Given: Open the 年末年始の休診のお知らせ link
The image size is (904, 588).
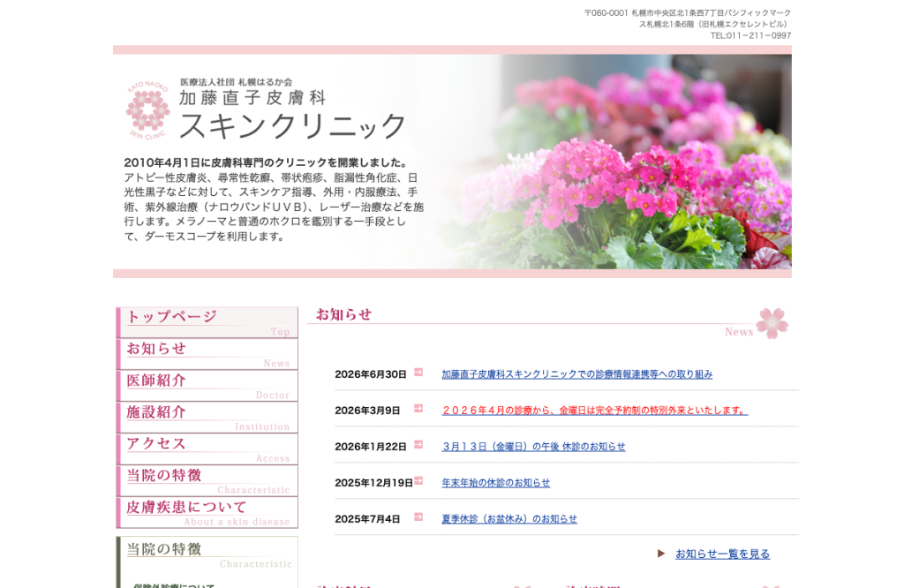Looking at the screenshot, I should click(496, 483).
